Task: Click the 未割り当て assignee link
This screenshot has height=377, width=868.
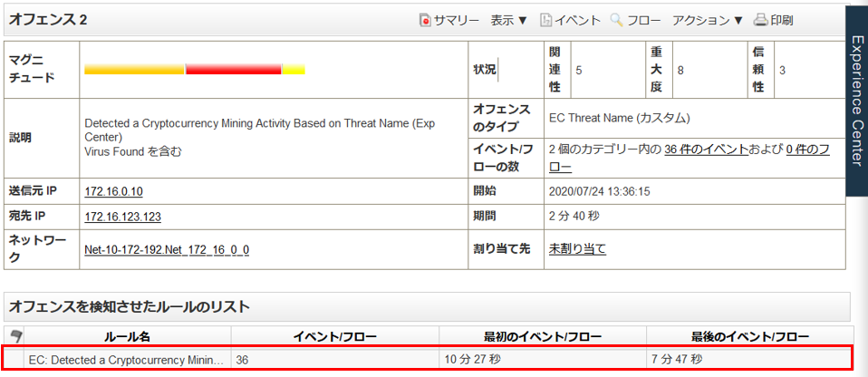Action: 577,249
